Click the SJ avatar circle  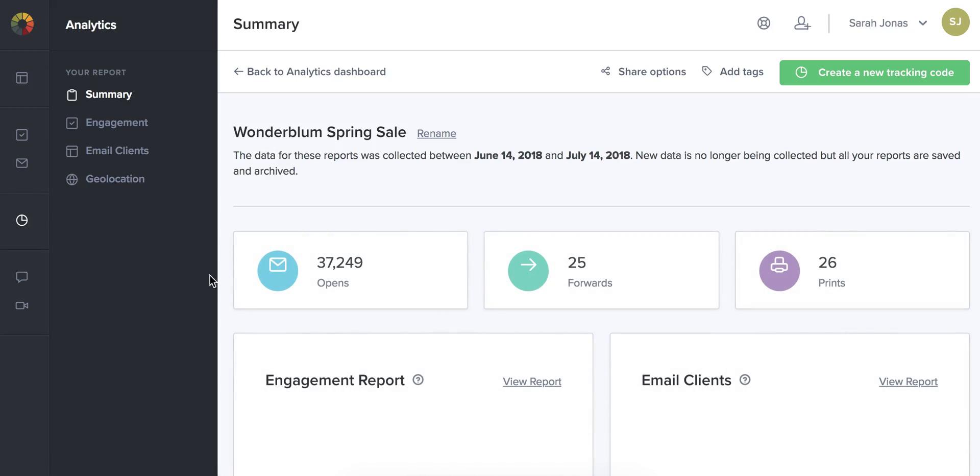955,22
